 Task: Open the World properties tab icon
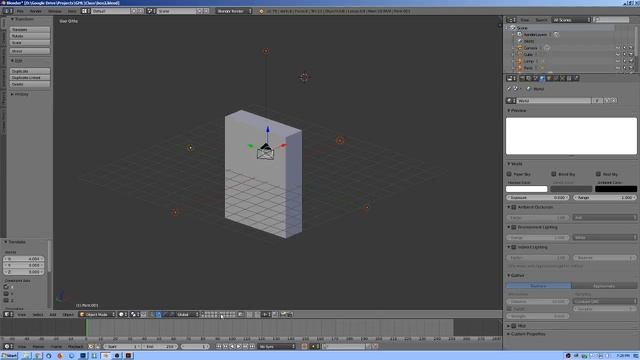coord(542,78)
